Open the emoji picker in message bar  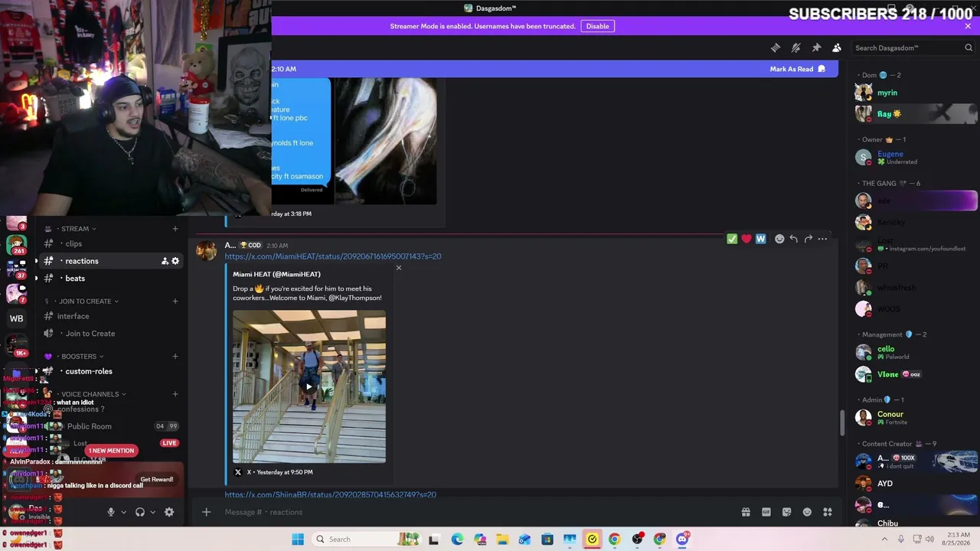click(807, 512)
